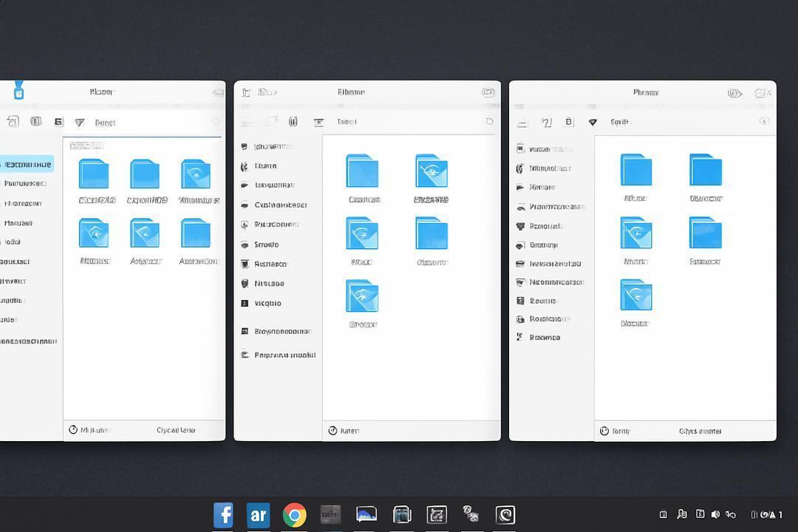Open the blue 'ar' app in taskbar
The height and width of the screenshot is (532, 798).
tap(258, 515)
